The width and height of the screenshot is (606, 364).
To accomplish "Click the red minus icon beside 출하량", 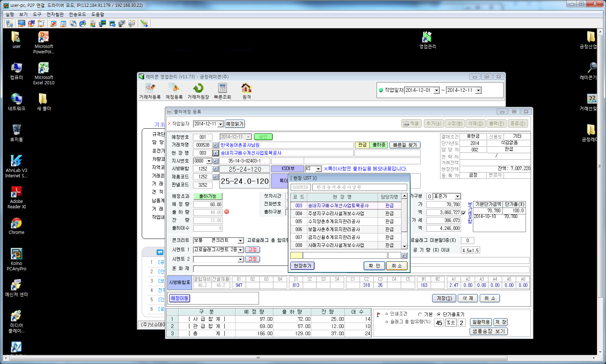I will point(227,212).
